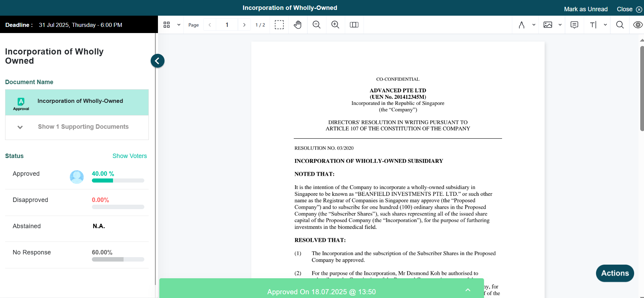Open the Actions button
The image size is (644, 298).
pos(615,273)
